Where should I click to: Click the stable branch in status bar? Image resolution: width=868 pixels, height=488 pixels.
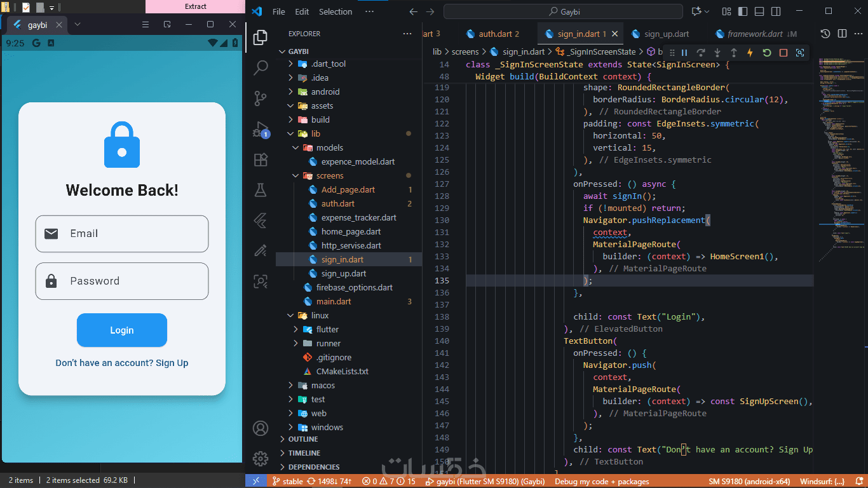pos(287,482)
